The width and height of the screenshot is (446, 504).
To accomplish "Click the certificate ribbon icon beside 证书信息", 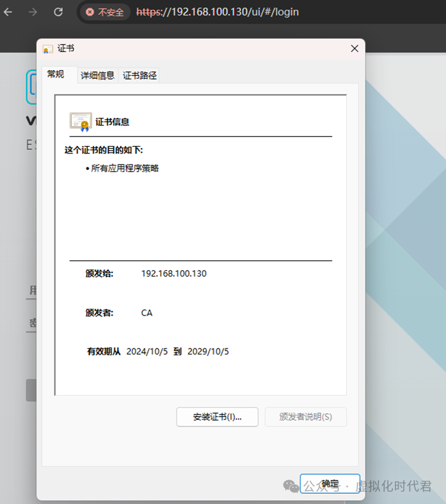I will (81, 122).
